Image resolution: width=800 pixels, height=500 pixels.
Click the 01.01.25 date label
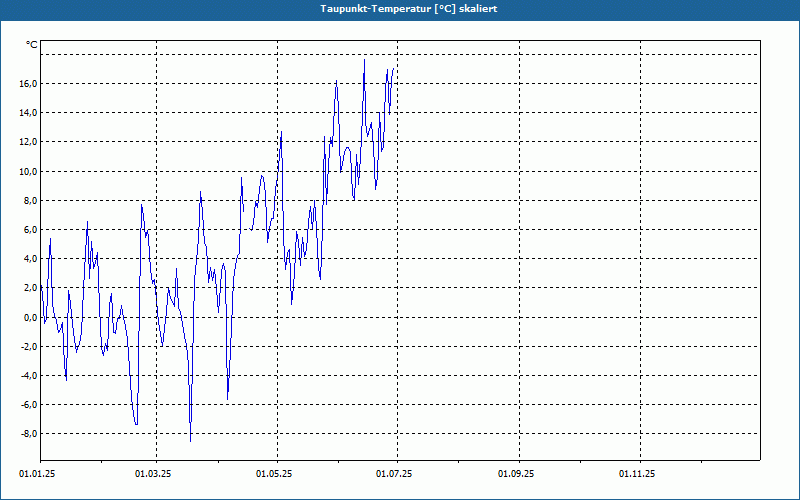point(37,474)
